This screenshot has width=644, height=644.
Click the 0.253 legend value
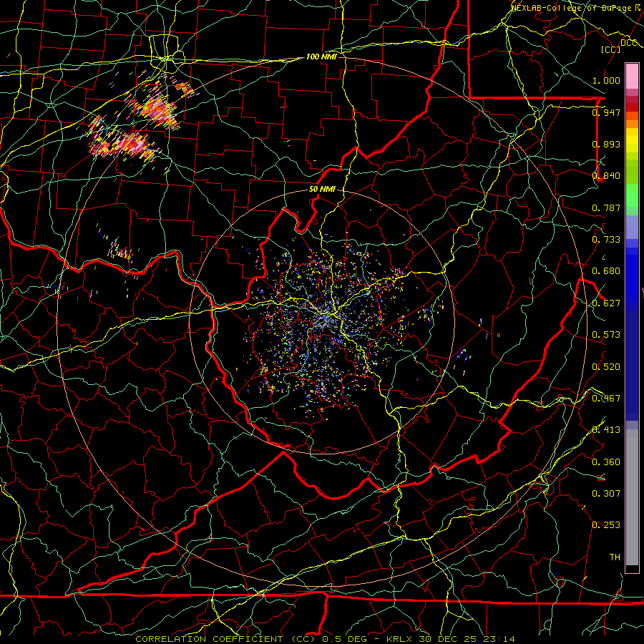(606, 525)
